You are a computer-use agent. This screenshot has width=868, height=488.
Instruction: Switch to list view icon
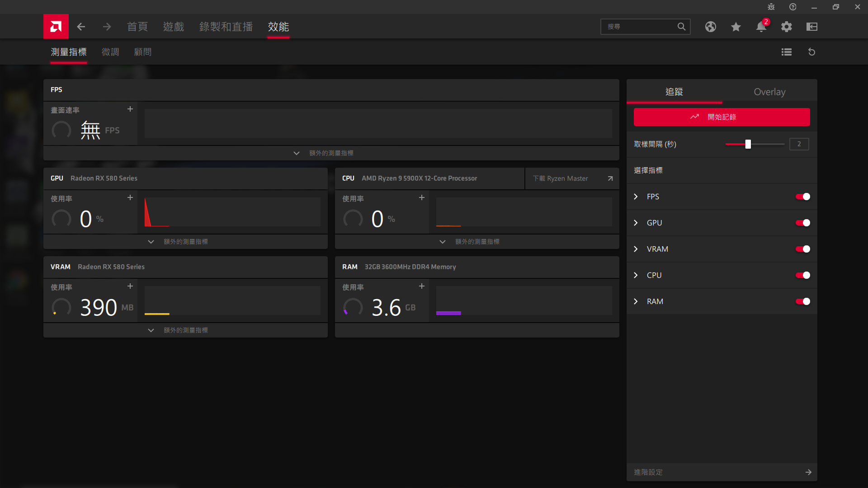pos(787,52)
